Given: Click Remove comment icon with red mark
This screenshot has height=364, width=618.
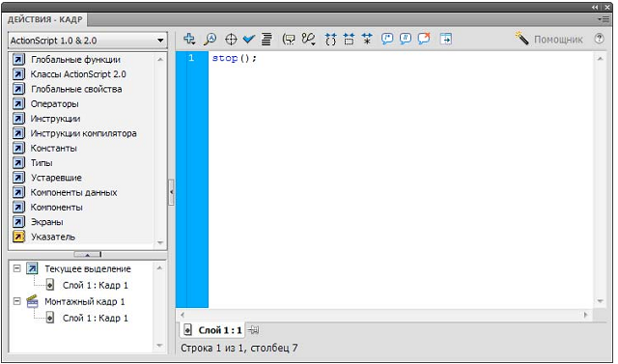Looking at the screenshot, I should click(x=424, y=39).
